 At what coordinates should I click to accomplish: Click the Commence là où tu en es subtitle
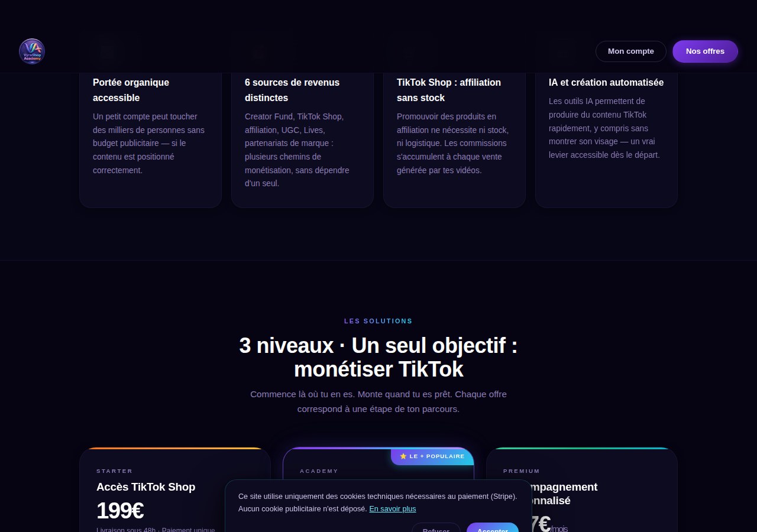[x=378, y=401]
